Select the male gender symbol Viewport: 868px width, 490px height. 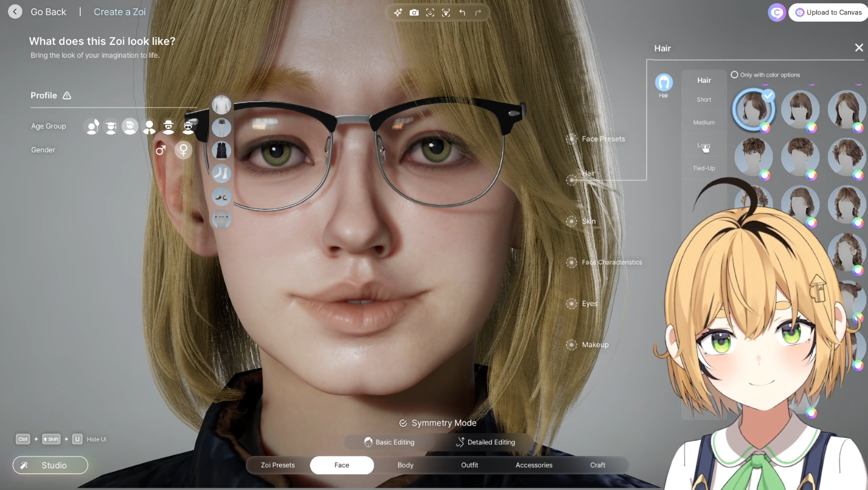pyautogui.click(x=161, y=150)
